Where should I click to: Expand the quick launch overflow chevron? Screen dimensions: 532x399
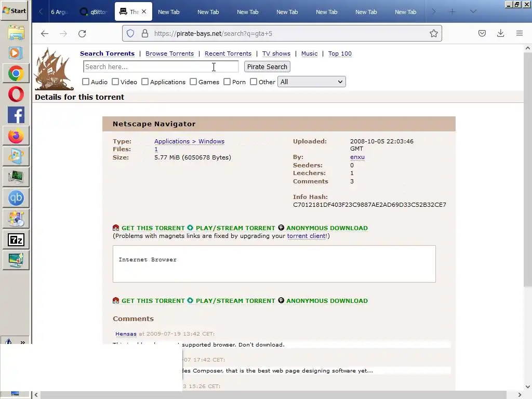[x=23, y=342]
